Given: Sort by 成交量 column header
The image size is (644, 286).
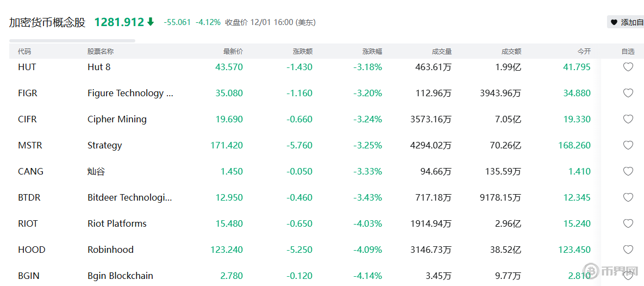Looking at the screenshot, I should click(442, 52).
